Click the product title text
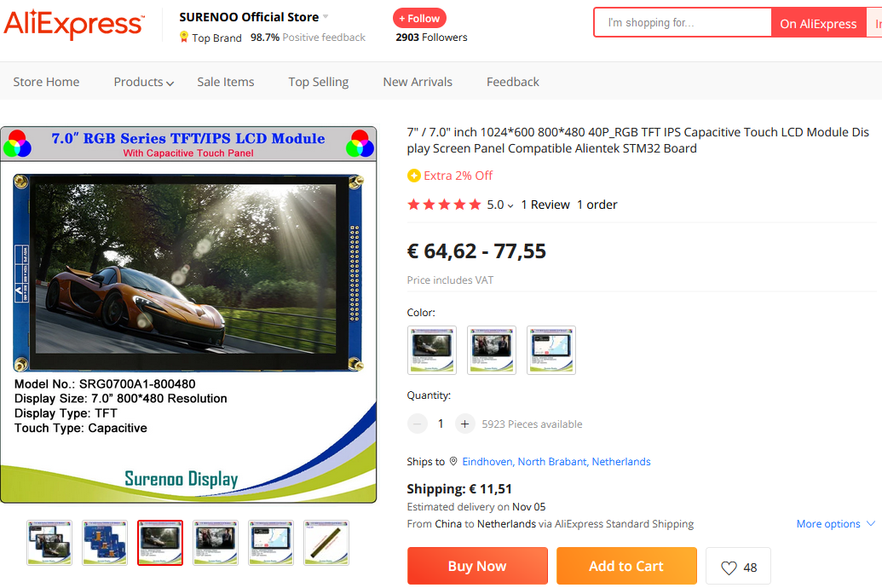The width and height of the screenshot is (882, 588). point(638,140)
